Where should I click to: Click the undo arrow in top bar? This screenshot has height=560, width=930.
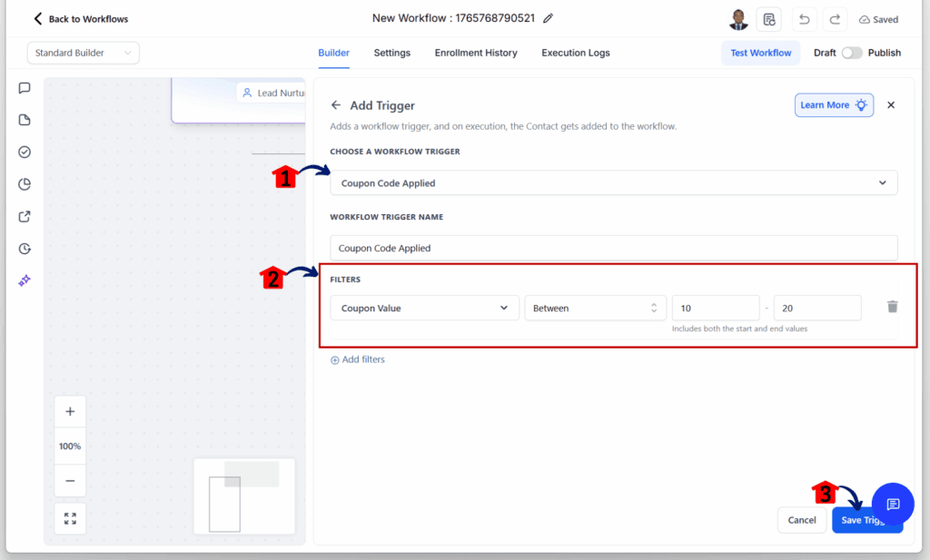(x=804, y=18)
